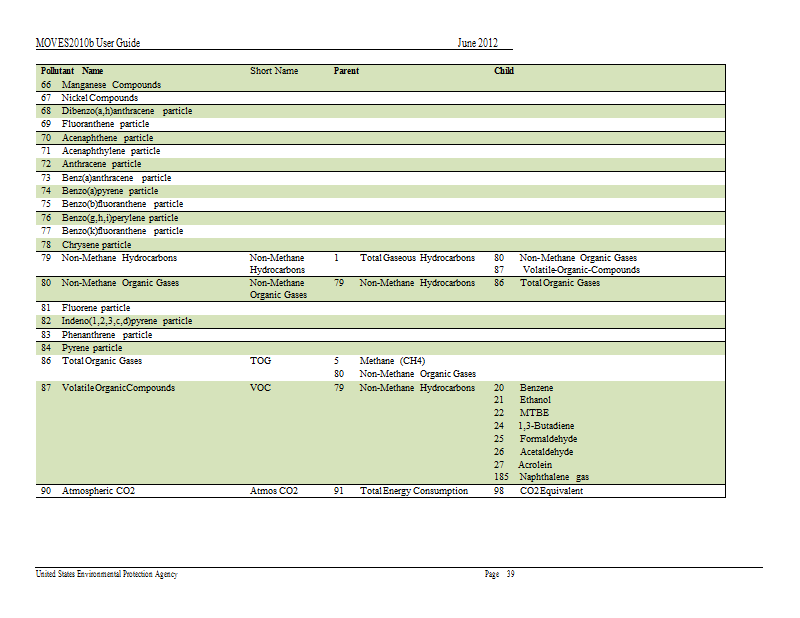Click the "Page 39" footer text

[499, 574]
